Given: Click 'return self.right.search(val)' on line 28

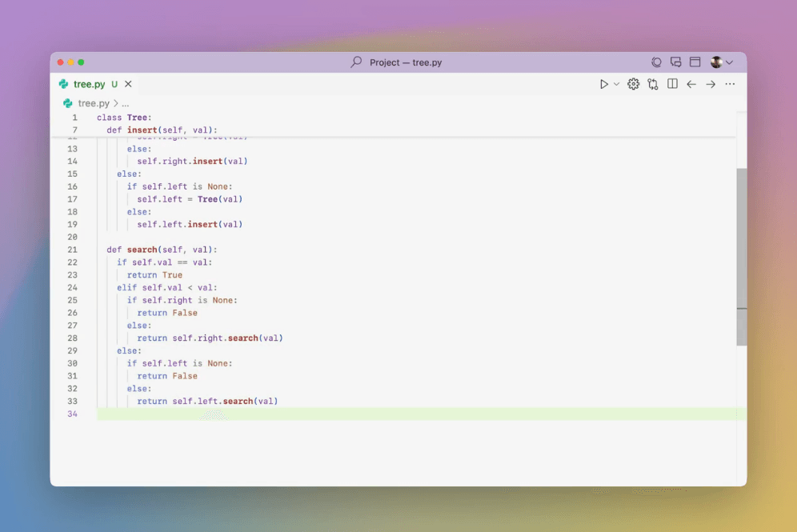Looking at the screenshot, I should point(210,338).
